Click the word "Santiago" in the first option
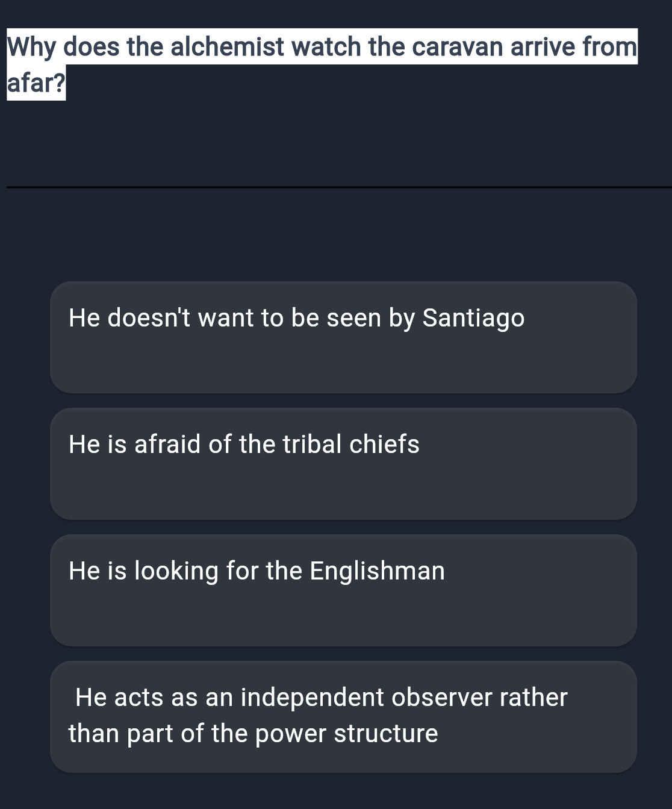Viewport: 672px width, 809px height. pos(473,318)
